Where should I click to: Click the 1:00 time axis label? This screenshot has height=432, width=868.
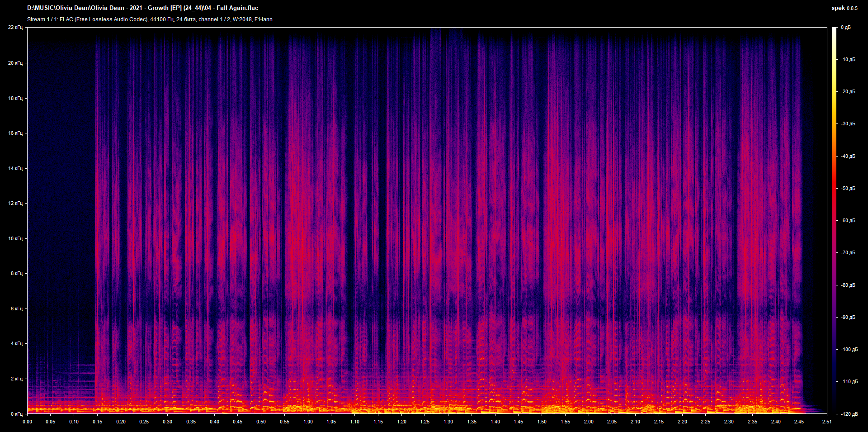pos(308,422)
